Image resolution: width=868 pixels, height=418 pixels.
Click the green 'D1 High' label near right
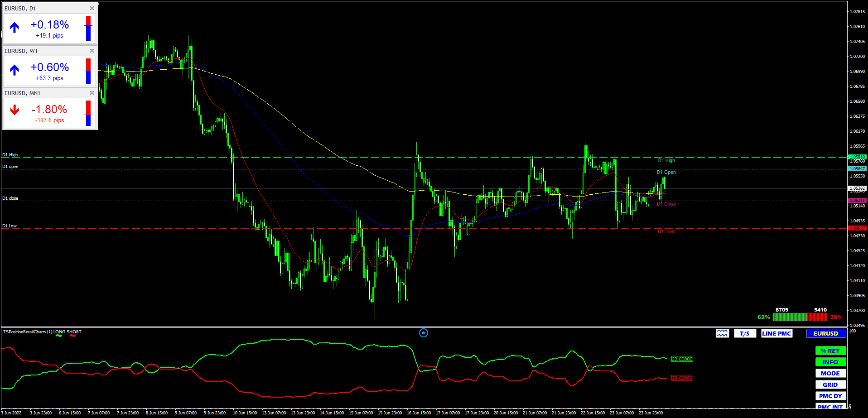pyautogui.click(x=666, y=160)
